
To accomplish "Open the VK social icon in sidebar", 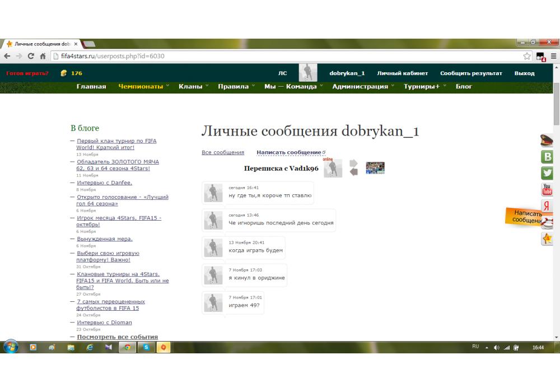I will tap(547, 157).
